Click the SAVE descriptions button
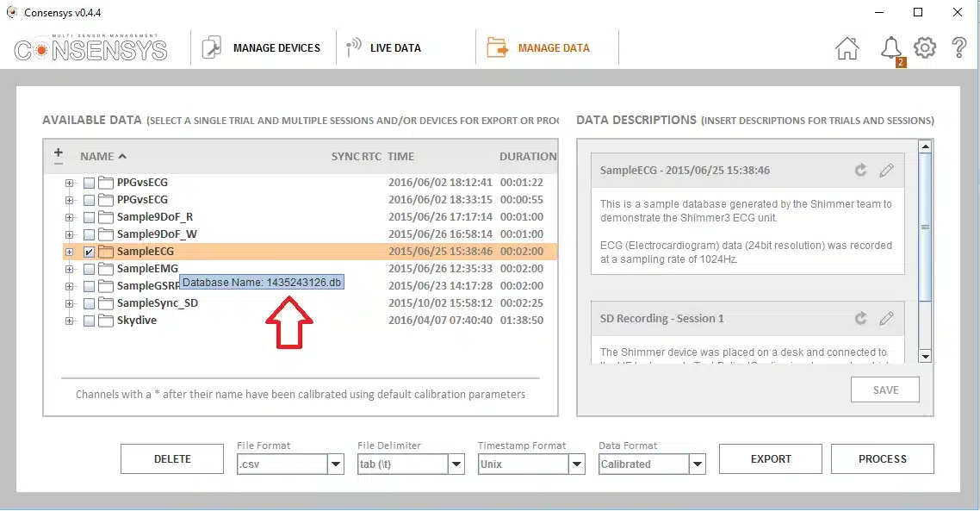Viewport: 980px width, 511px height. point(885,389)
